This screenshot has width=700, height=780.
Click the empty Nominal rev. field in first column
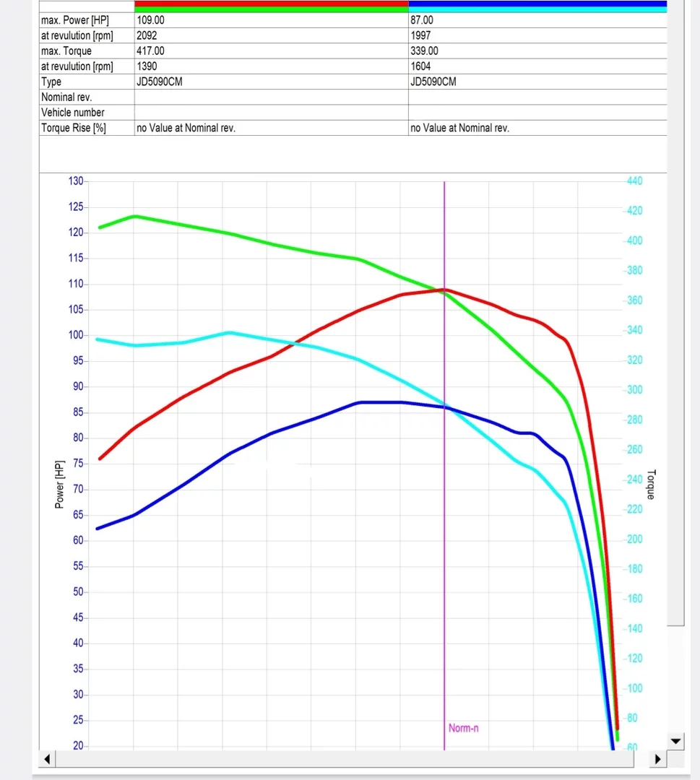pyautogui.click(x=271, y=97)
